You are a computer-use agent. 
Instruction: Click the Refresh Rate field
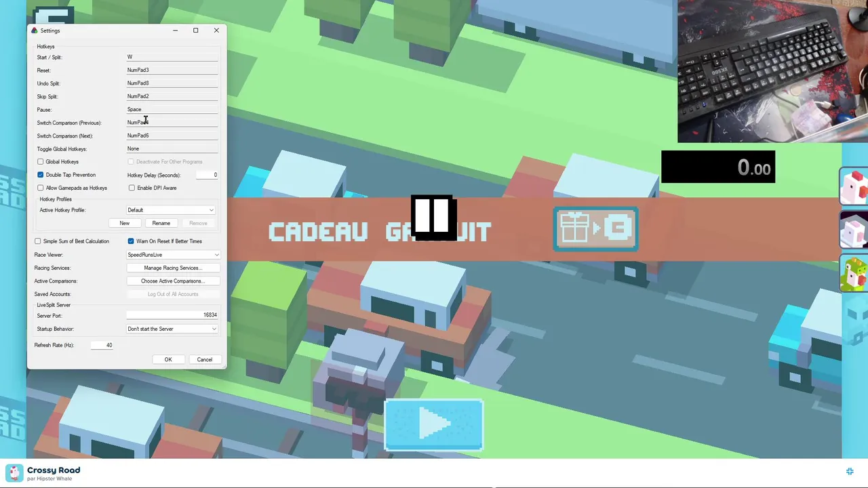(102, 345)
